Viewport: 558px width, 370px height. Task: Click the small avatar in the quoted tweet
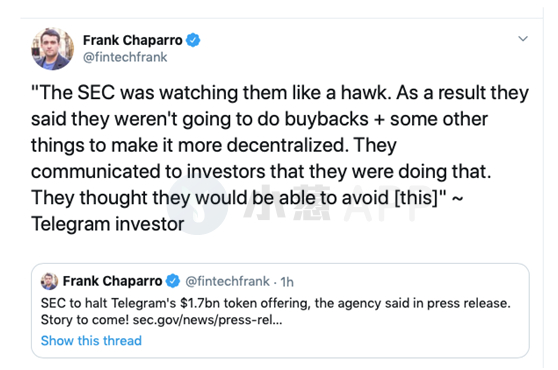pos(49,281)
